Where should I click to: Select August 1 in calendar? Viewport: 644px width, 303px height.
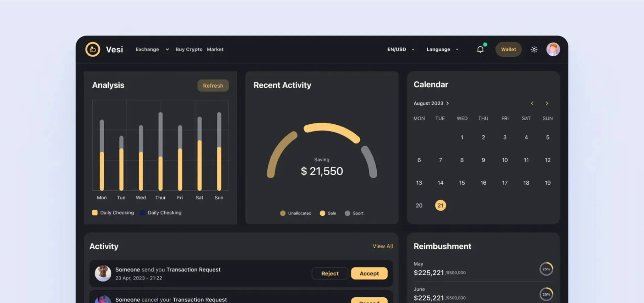[462, 137]
